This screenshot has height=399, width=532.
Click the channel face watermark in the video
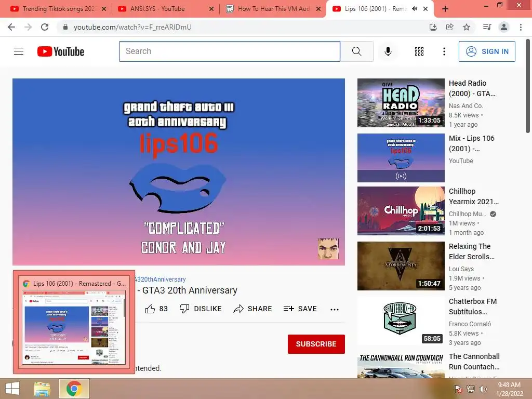pyautogui.click(x=328, y=249)
